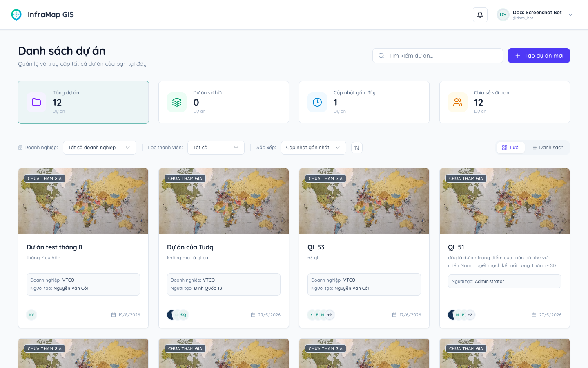Click the ĐQ member avatar on Dự án của Tudq
The image size is (588, 368).
click(183, 315)
